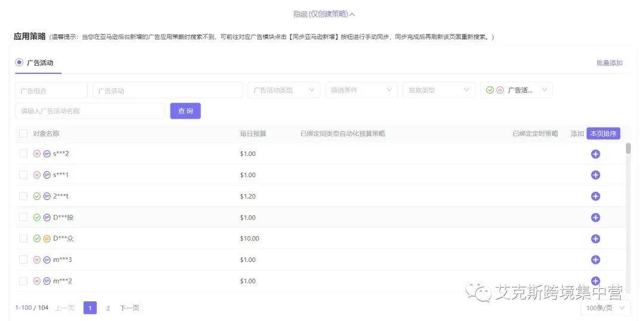
Task: Expand the 筛选条件 dropdown
Action: pos(361,90)
